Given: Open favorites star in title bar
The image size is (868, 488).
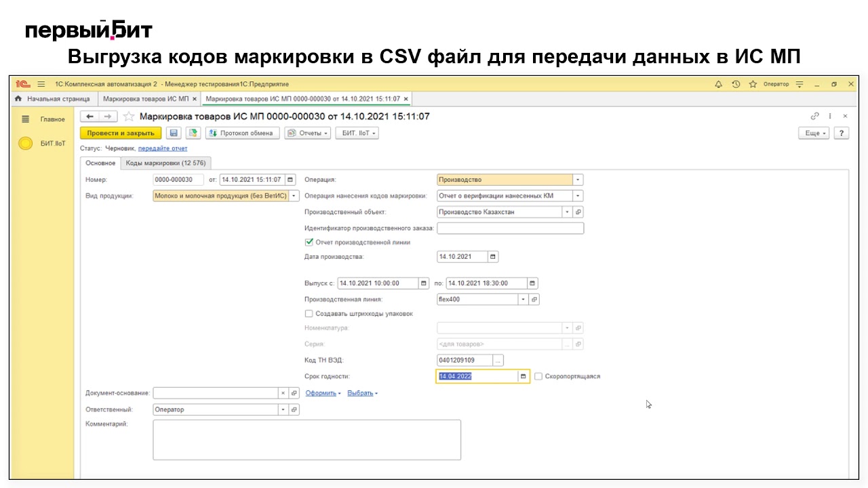Looking at the screenshot, I should click(x=753, y=84).
